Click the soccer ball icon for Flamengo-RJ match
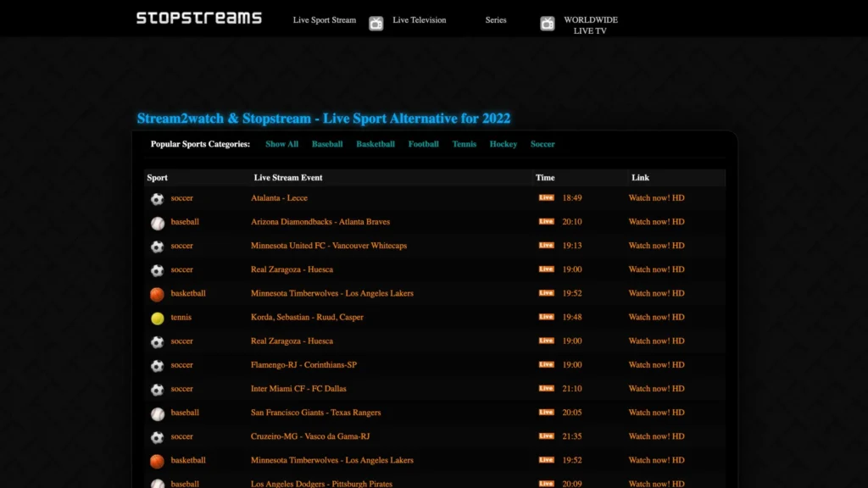This screenshot has height=488, width=868. (157, 365)
